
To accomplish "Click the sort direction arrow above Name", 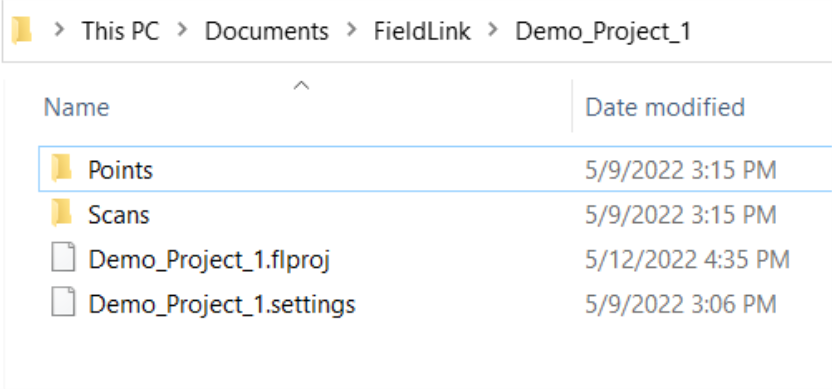I will tap(301, 85).
